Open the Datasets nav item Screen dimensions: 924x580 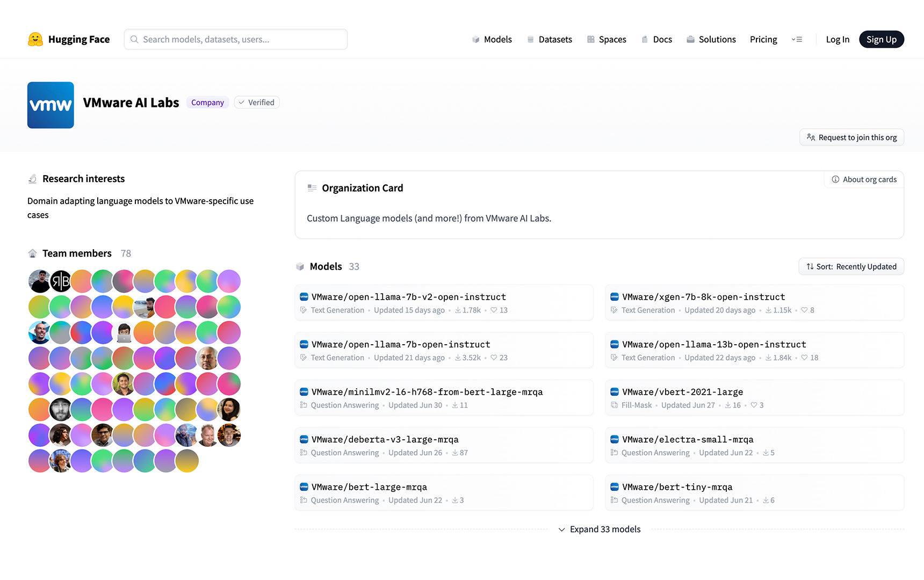[x=550, y=39]
